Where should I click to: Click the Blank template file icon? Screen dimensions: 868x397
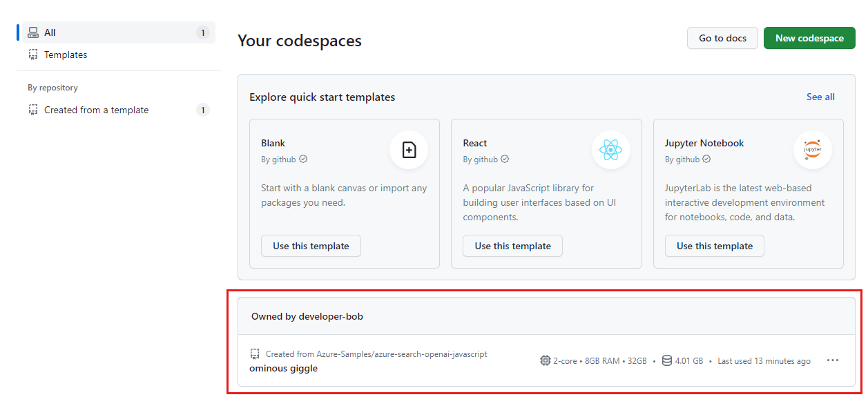point(409,150)
